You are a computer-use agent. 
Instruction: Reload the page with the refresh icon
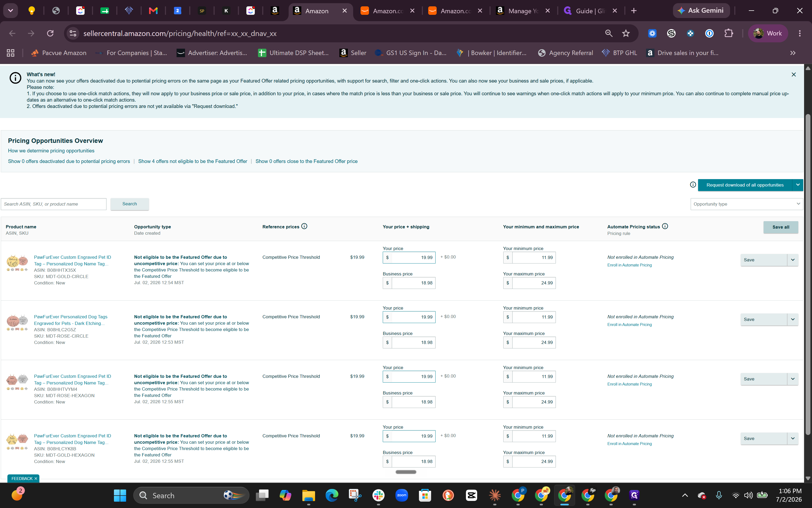[50, 33]
